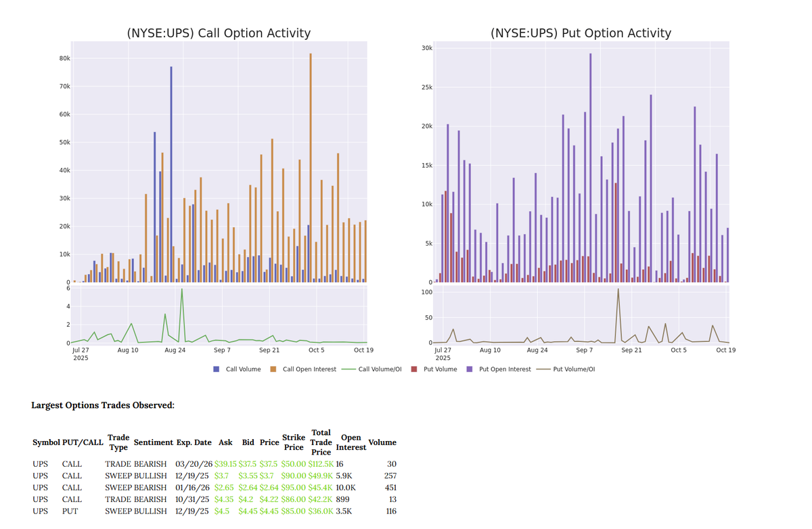Select the $112.5K total trade price cell

coord(321,464)
